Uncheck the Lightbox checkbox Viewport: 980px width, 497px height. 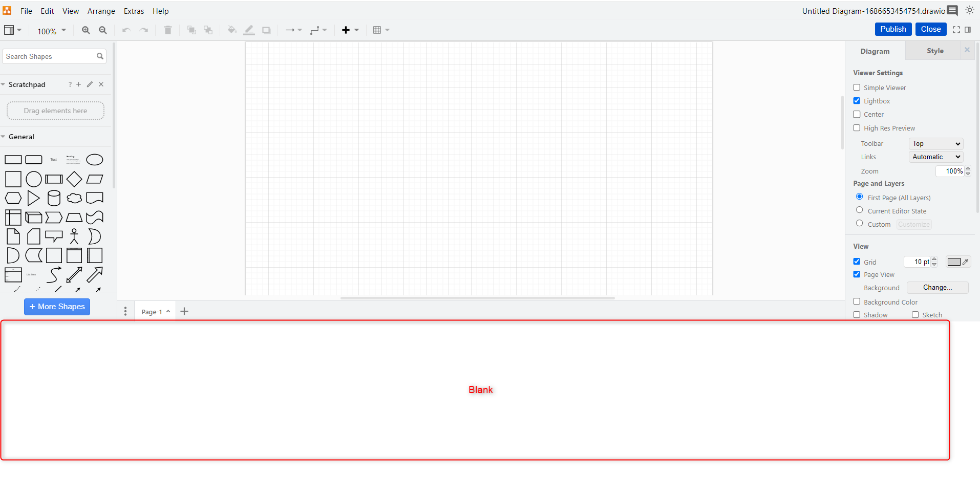point(857,101)
